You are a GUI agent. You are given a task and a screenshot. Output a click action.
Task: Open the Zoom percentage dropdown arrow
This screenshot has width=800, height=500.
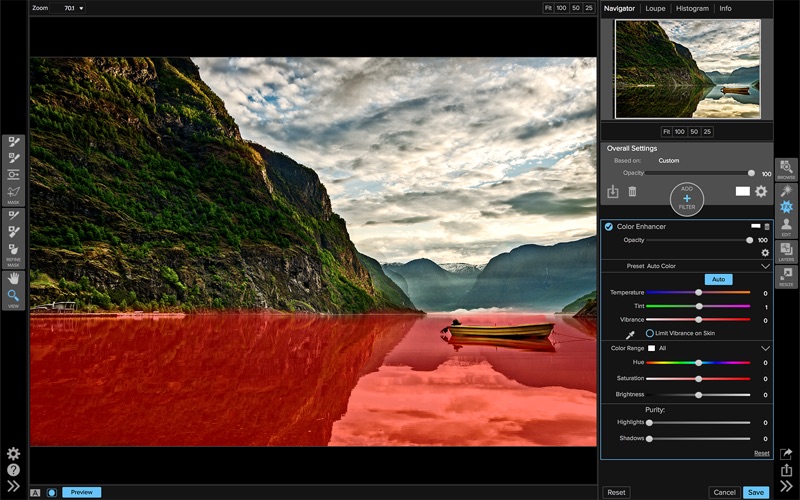[x=81, y=9]
